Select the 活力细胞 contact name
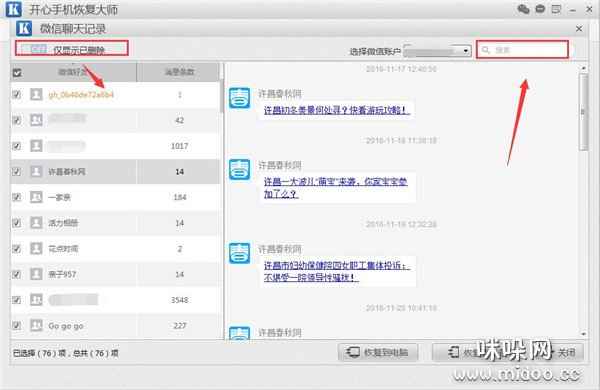The image size is (600, 390). click(63, 223)
